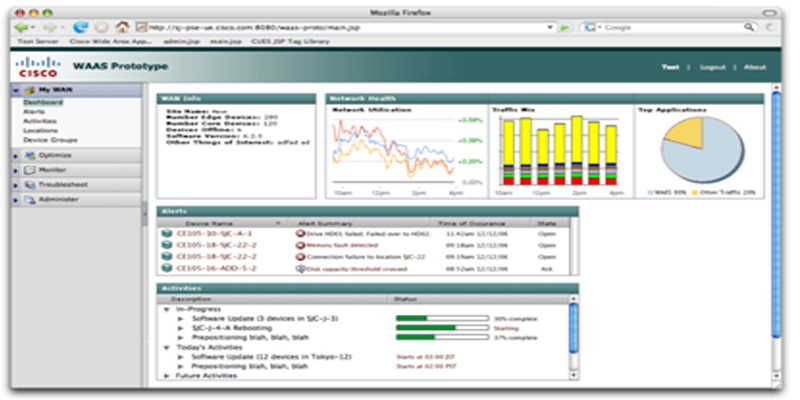Expand Software Update (12 devices in Tokyo-12)
800x400 pixels.
pyautogui.click(x=180, y=357)
